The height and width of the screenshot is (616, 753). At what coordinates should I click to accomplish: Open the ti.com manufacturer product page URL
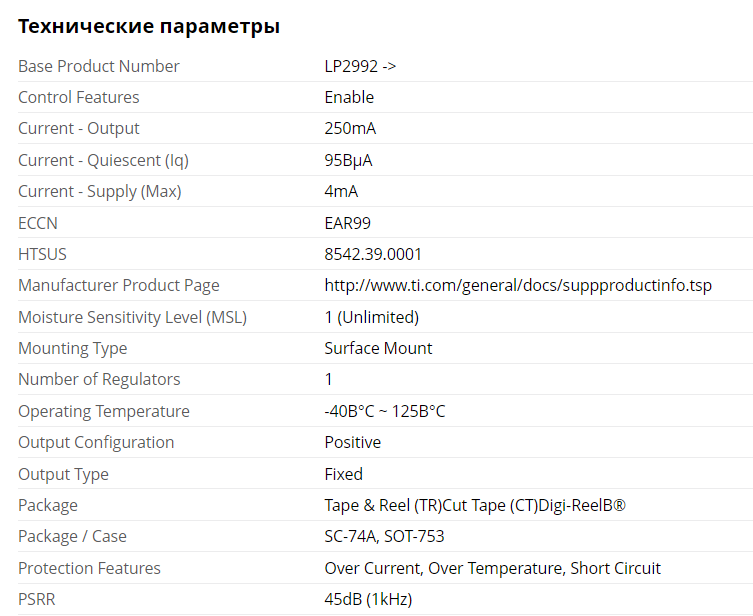[x=518, y=286]
